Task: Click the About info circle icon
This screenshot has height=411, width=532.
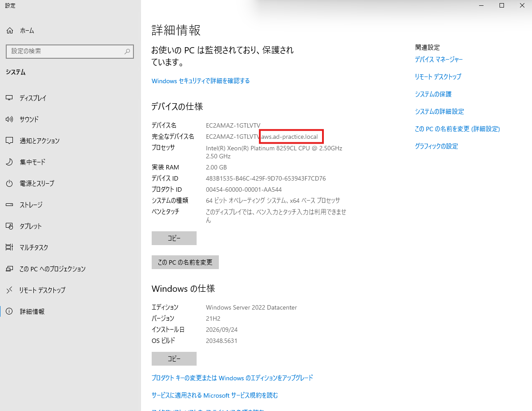Action: coord(9,311)
